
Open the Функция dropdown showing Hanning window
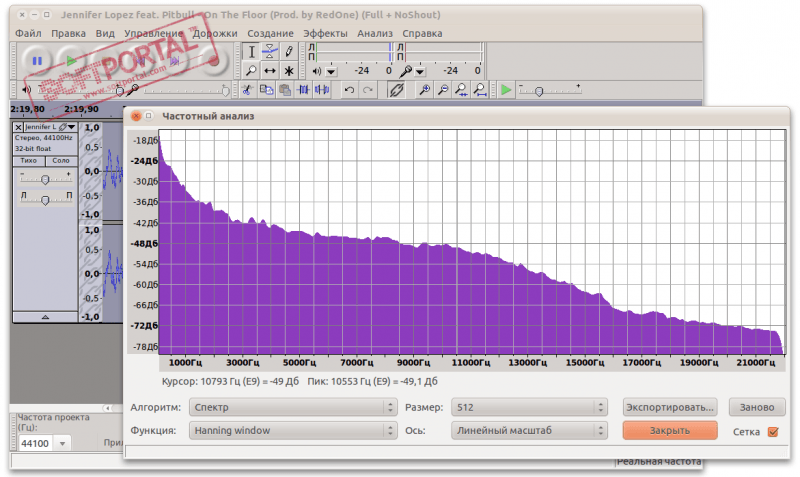pos(292,430)
